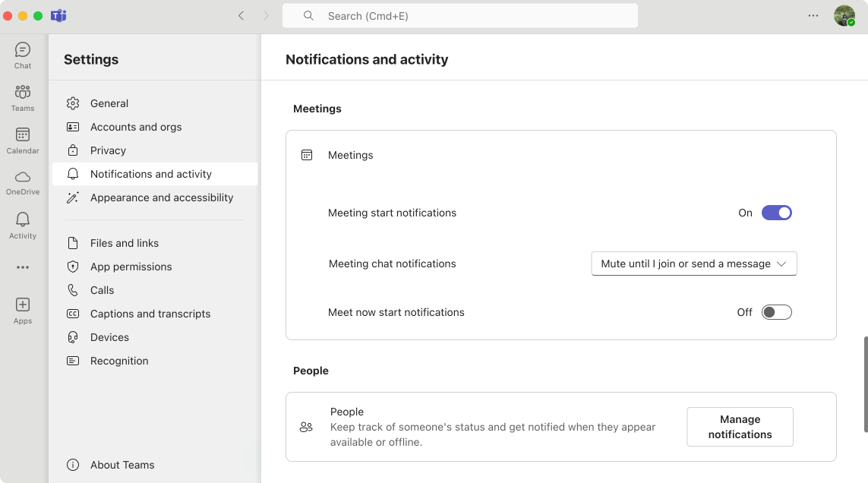Select Appearance and accessibility settings
Viewport: 868px width, 483px height.
(155, 197)
